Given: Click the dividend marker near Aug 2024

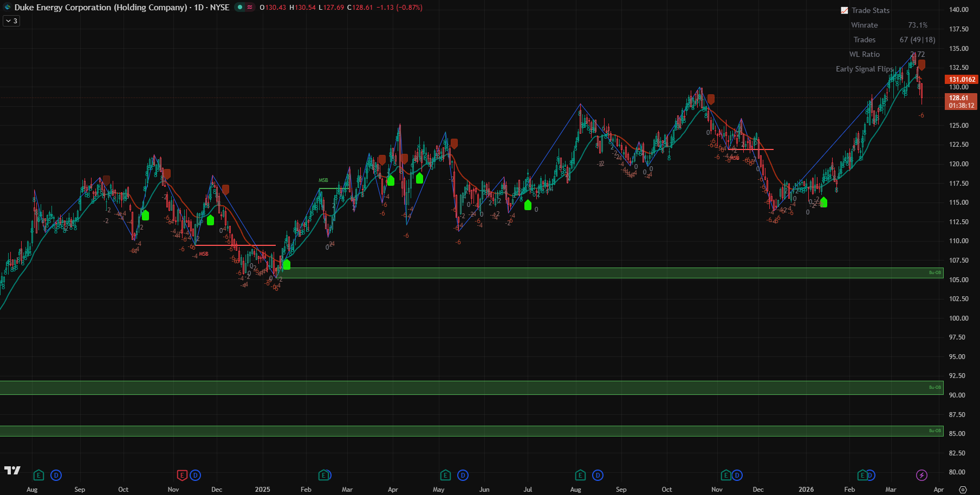Looking at the screenshot, I should click(56, 476).
